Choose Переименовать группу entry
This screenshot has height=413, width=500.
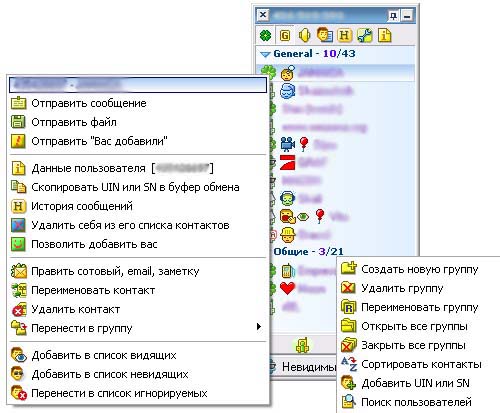pos(419,307)
